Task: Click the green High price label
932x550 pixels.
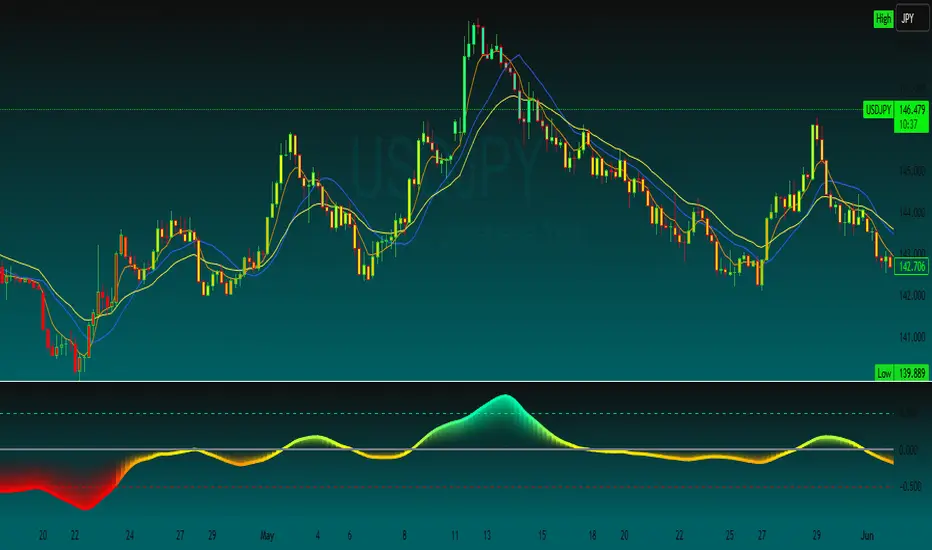Action: tap(883, 19)
